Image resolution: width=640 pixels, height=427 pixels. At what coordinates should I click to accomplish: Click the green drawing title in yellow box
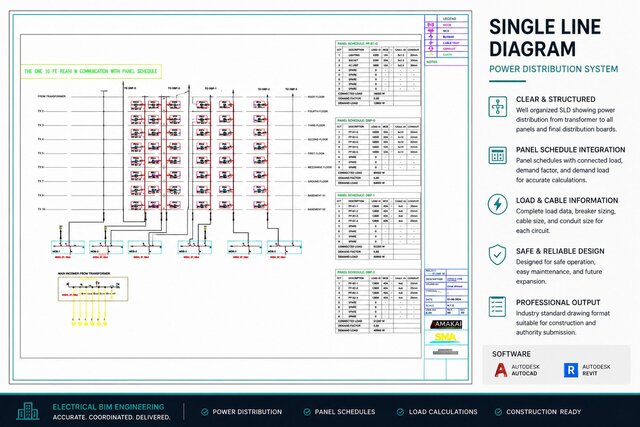[x=91, y=71]
